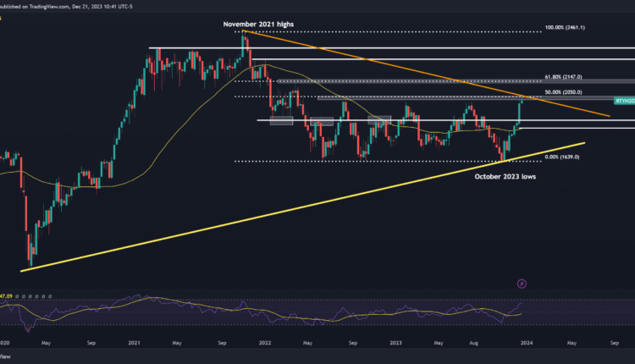
Task: Click the RTYH2024 price tag label
Action: pyautogui.click(x=625, y=99)
